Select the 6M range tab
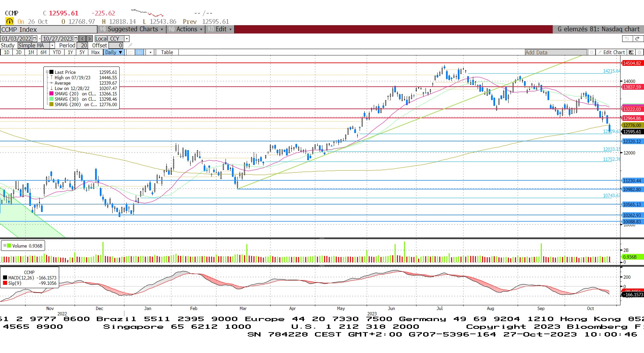This screenshot has height=353, width=644. [x=43, y=52]
